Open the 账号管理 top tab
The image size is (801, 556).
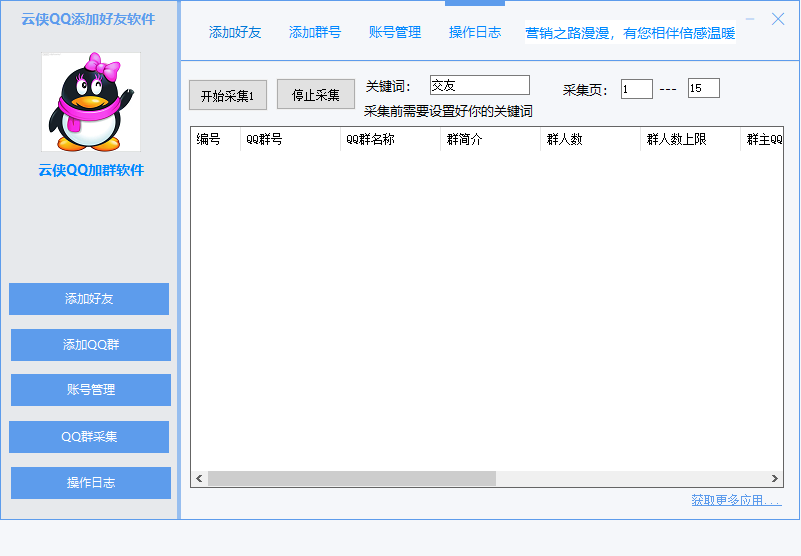(x=395, y=32)
